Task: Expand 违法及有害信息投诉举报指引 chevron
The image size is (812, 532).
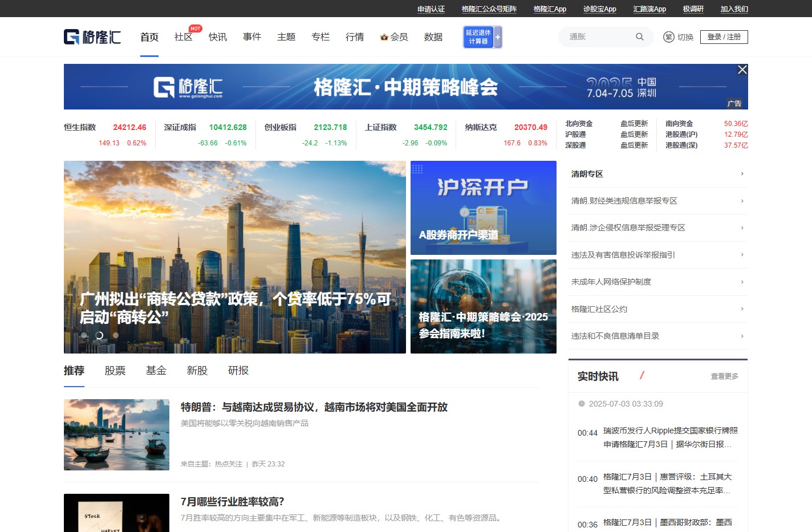Action: tap(742, 255)
